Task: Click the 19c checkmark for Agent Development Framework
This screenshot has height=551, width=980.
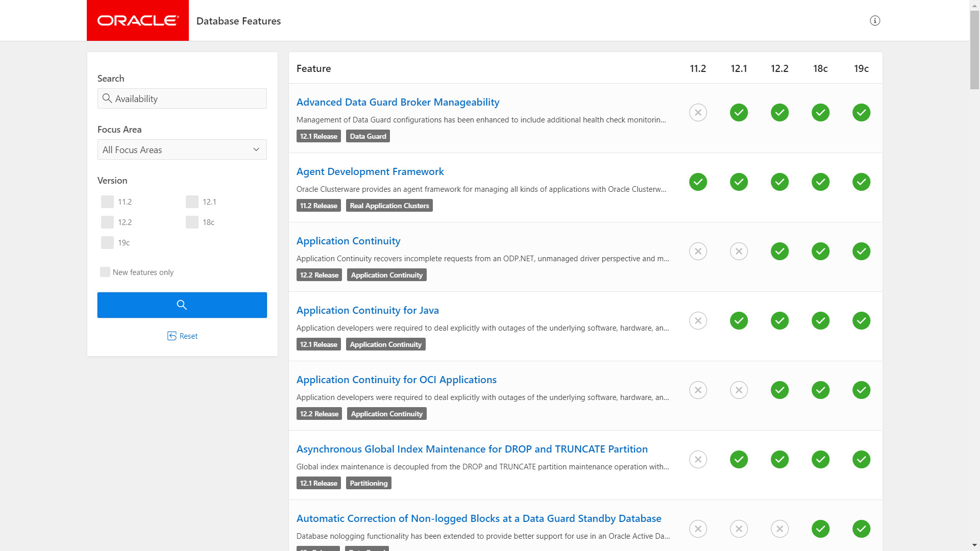Action: coord(861,182)
